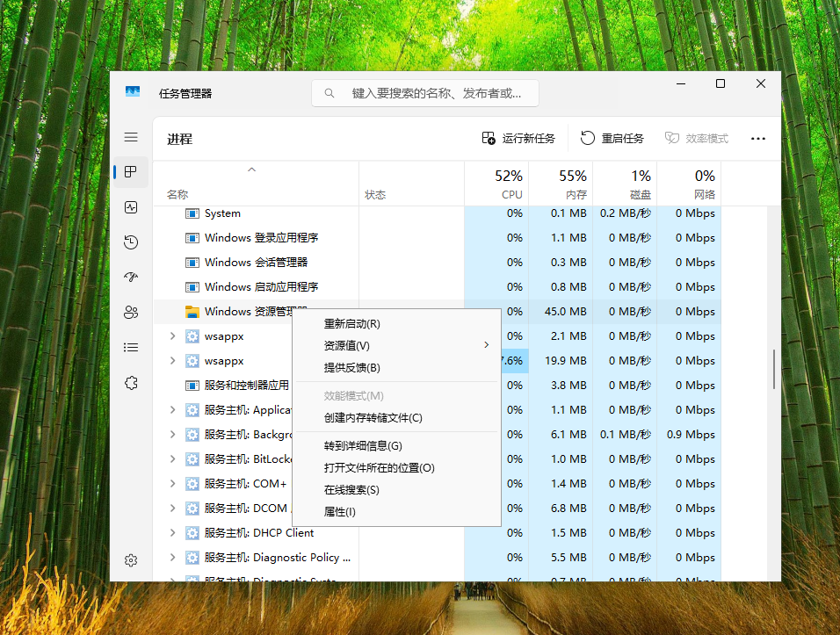Sort by 状态 column header
The height and width of the screenshot is (635, 840).
click(x=411, y=184)
